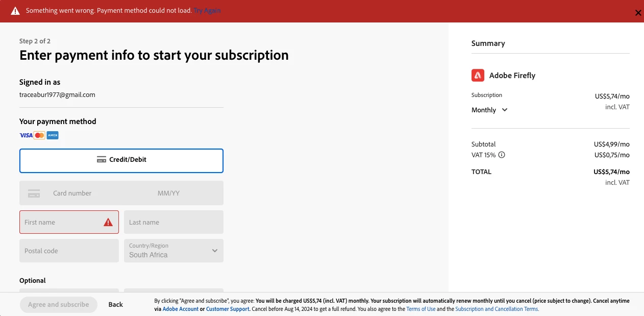The image size is (644, 316).
Task: Focus the Postal code field
Action: pyautogui.click(x=69, y=251)
